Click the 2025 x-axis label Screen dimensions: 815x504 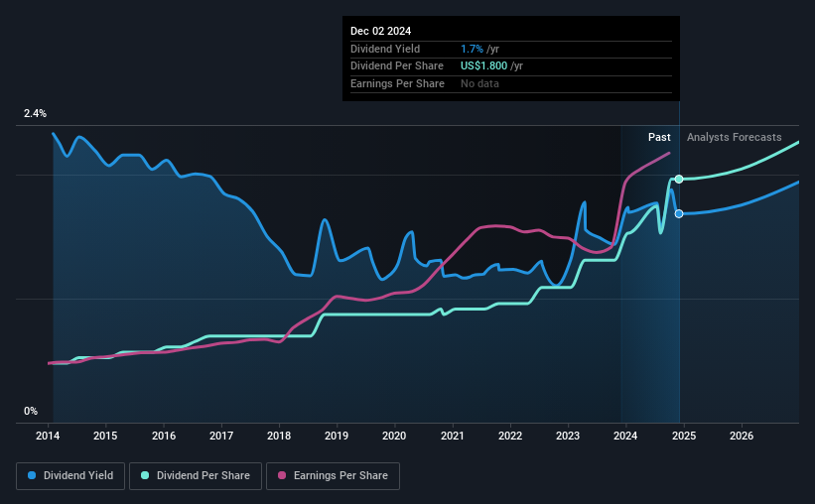tap(684, 436)
